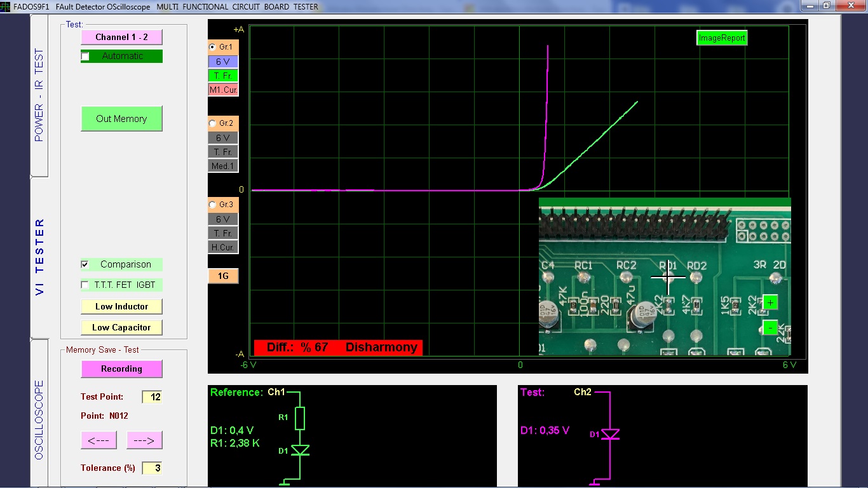Viewport: 868px width, 488px height.
Task: Switch to the POWER - IR TEST tab
Action: (x=39, y=95)
